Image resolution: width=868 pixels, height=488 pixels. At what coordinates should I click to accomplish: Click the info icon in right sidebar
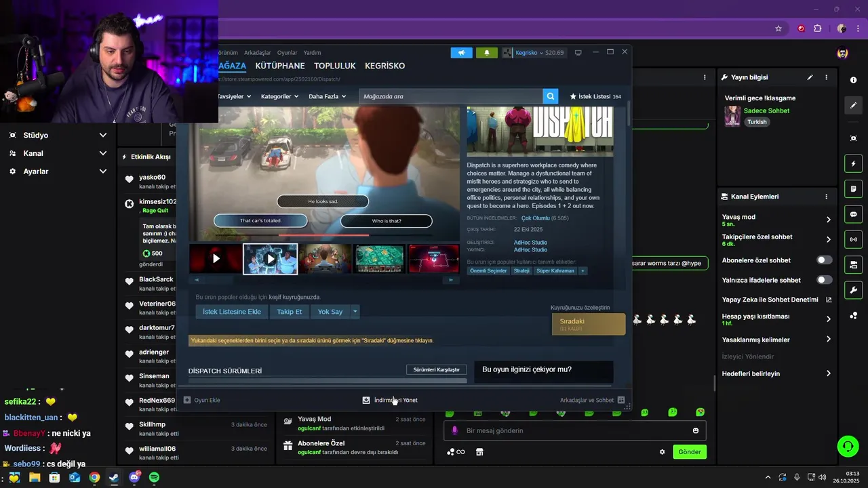coord(853,80)
